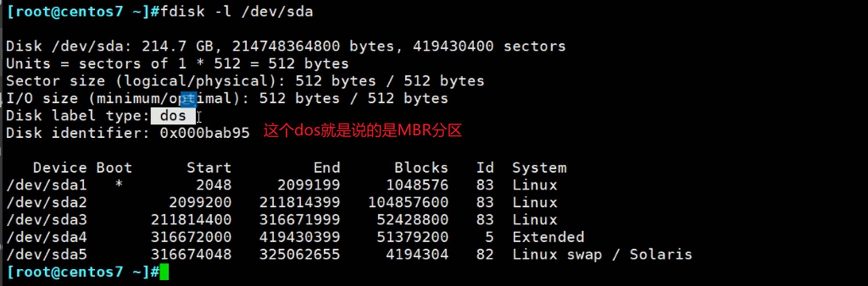Click the "fdisk -l /dev/sda" command text
This screenshot has height=286, width=868.
[x=237, y=12]
